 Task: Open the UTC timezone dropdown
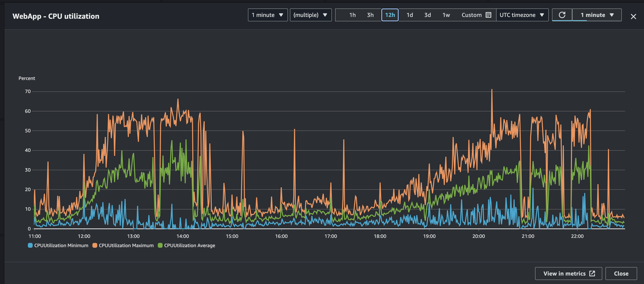(522, 15)
